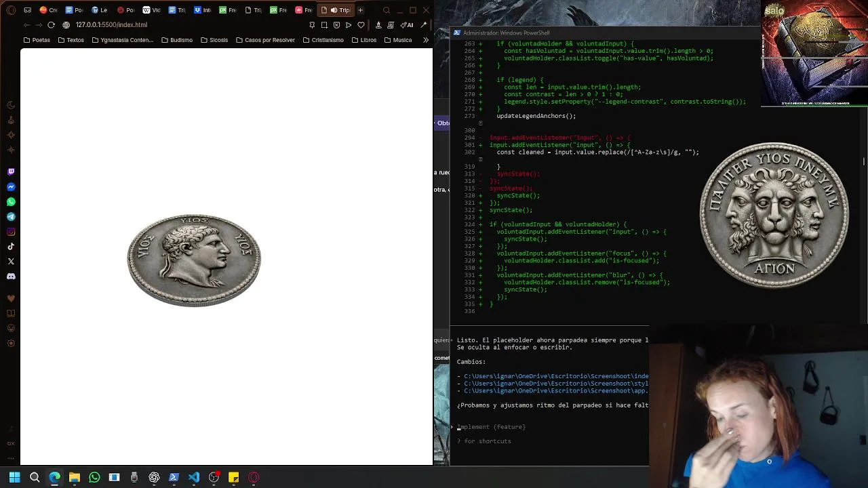Open Messenger from the sidebar
Image resolution: width=868 pixels, height=488 pixels.
pos(11,187)
